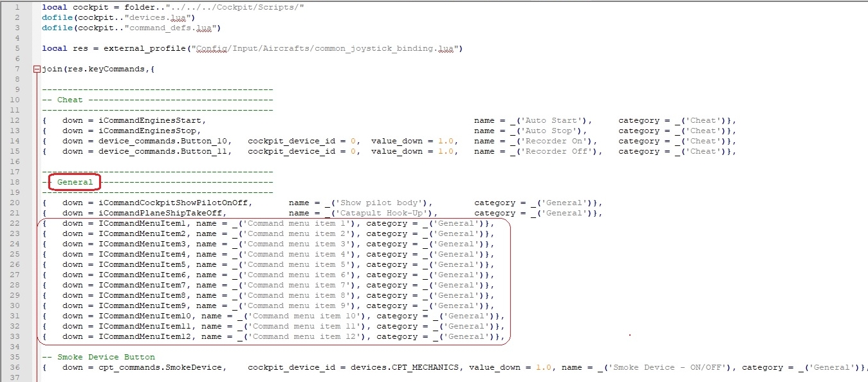Click iCommandEnginesStart on line 12
This screenshot has height=382, width=868.
tap(150, 120)
